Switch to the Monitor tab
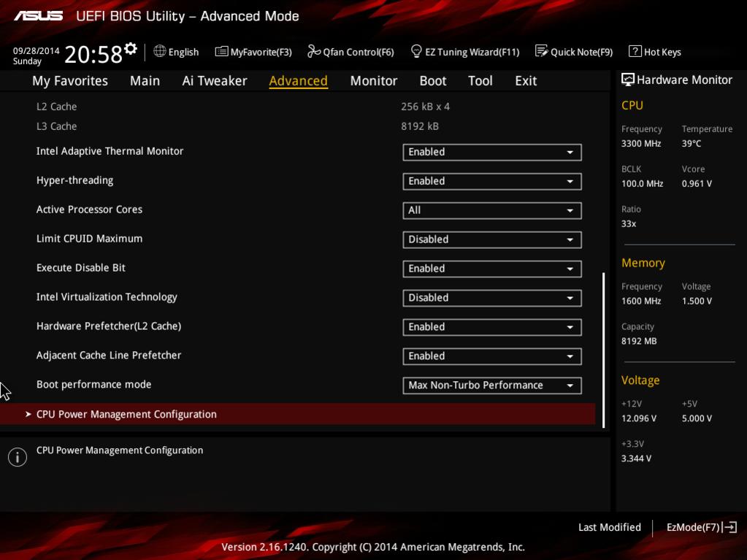The image size is (747, 560). click(374, 81)
